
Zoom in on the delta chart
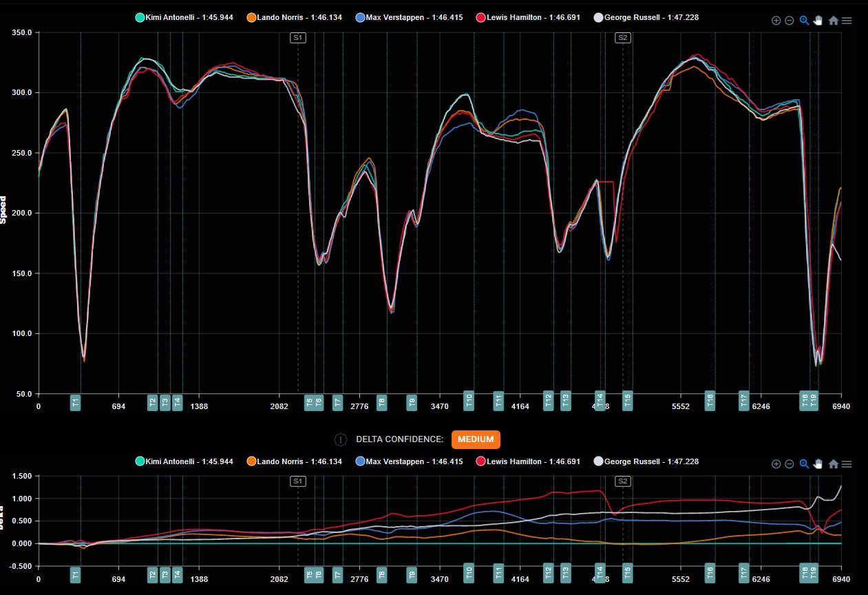pyautogui.click(x=776, y=464)
